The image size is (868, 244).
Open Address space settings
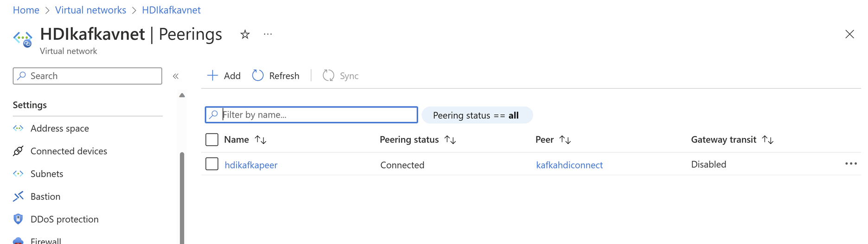pos(59,128)
